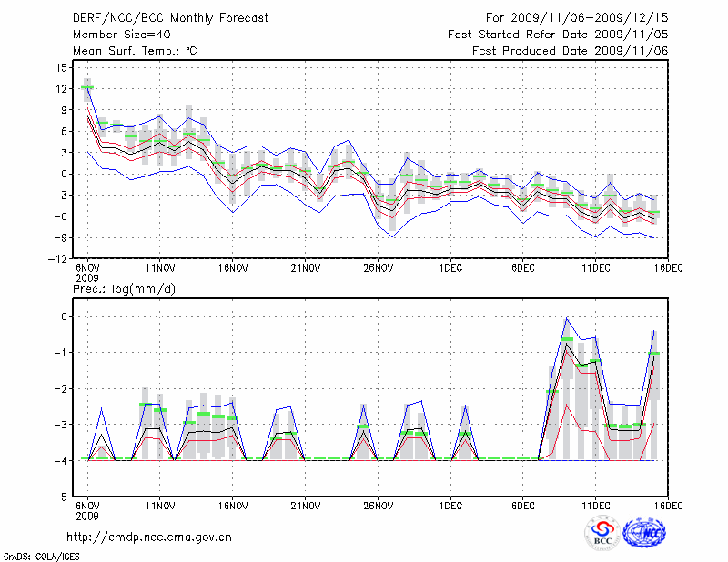
Task: Open the cmdp.ncc.cma.gov.cn link
Action: point(149,537)
